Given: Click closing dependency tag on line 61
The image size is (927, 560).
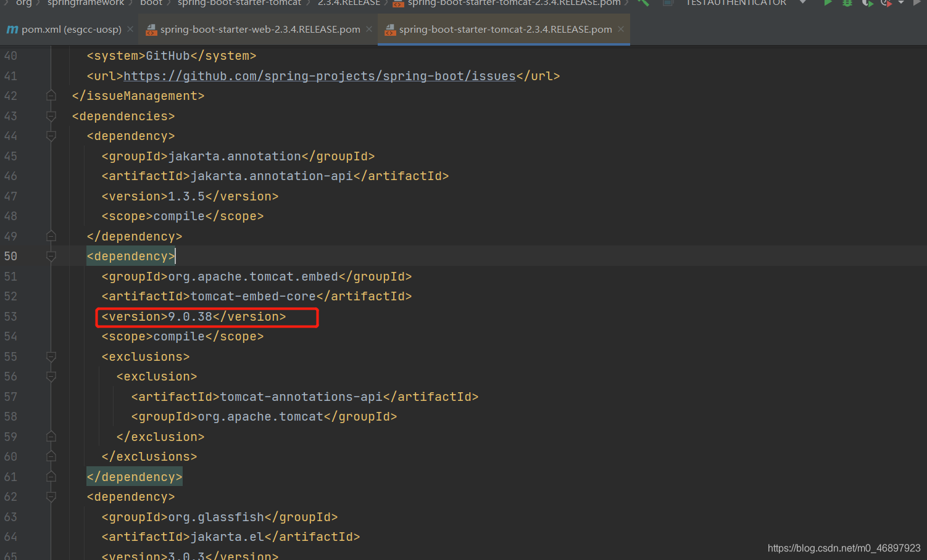Looking at the screenshot, I should [135, 477].
